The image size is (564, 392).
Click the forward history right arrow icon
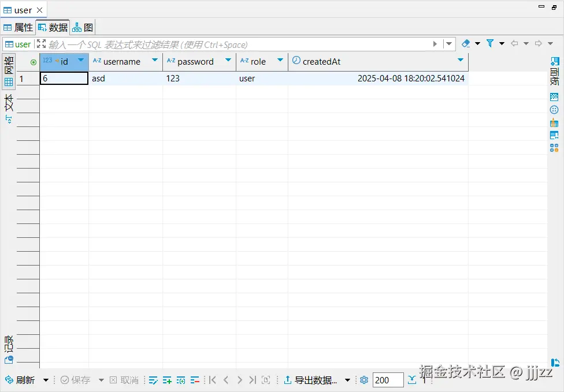point(538,43)
